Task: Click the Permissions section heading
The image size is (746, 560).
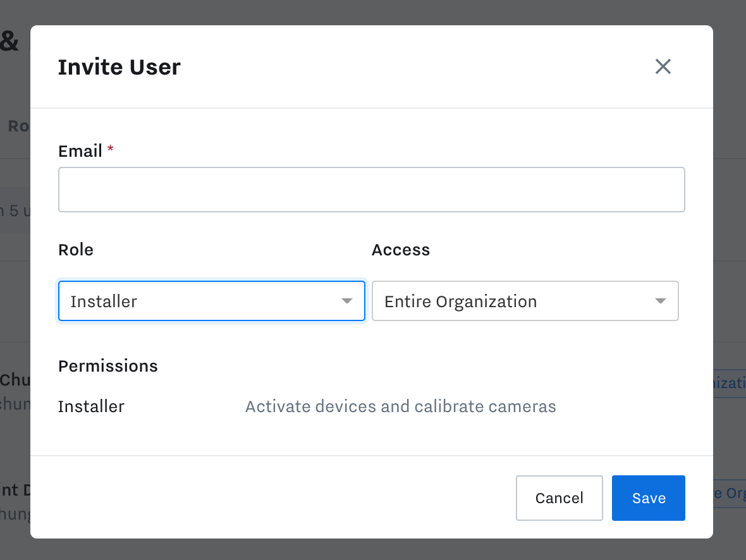Action: [108, 366]
